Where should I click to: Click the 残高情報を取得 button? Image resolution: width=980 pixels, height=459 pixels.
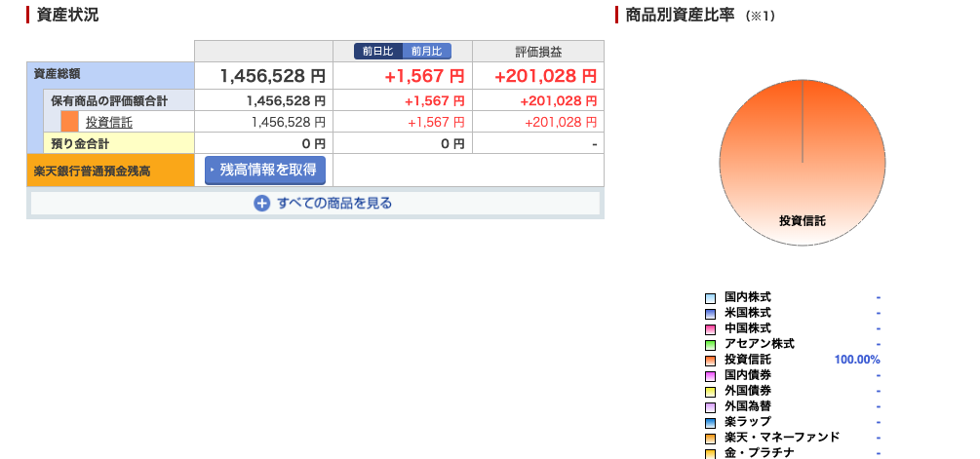(265, 170)
